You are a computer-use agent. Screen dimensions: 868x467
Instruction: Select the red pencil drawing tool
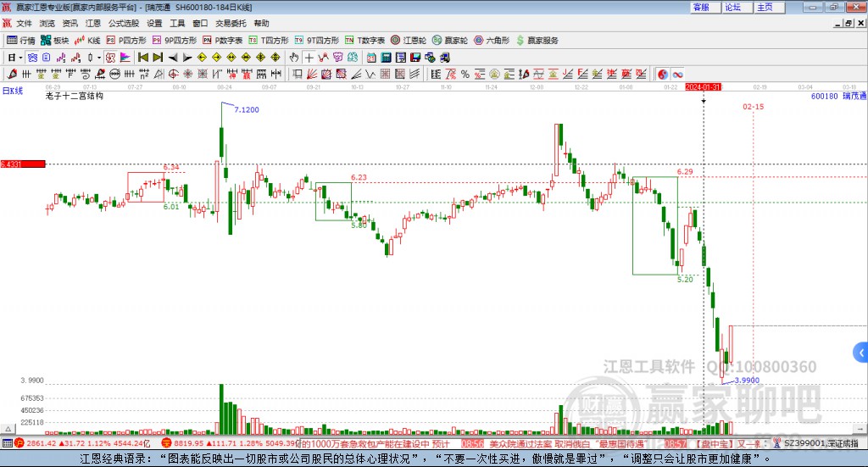pyautogui.click(x=12, y=74)
